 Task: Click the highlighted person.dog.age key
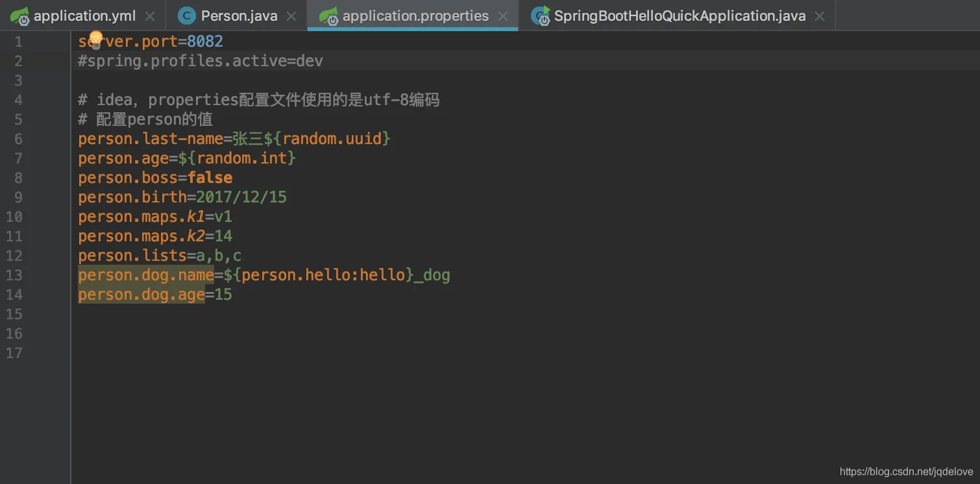coord(141,295)
